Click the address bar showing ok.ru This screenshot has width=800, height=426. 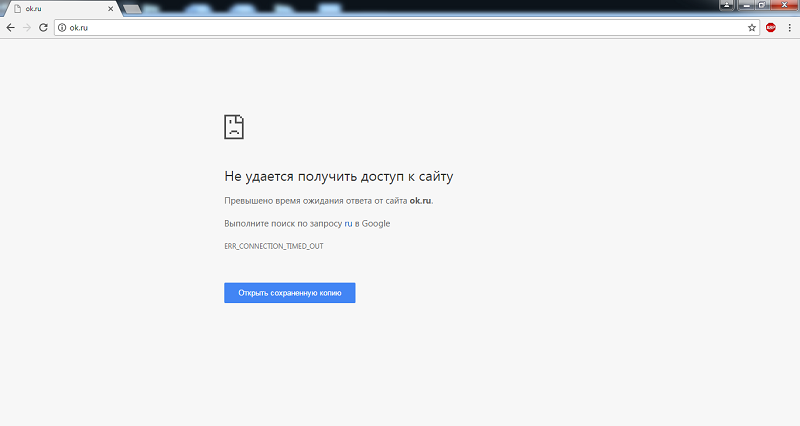pyautogui.click(x=400, y=28)
